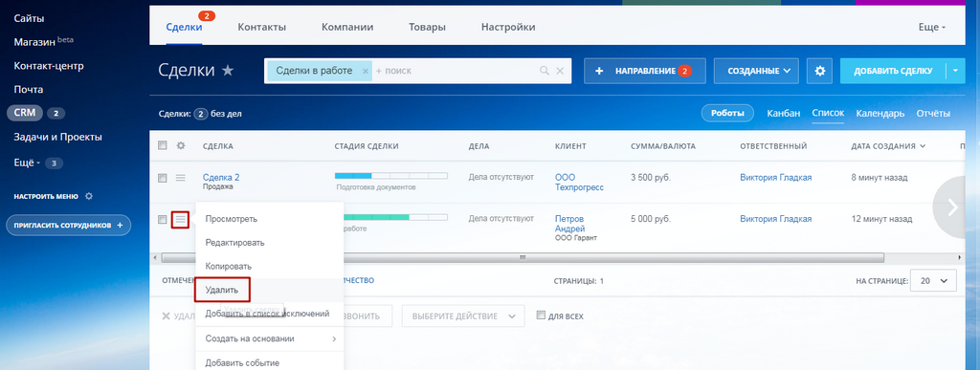
Task: Expand the Еще menu in the top tab bar
Action: [931, 28]
